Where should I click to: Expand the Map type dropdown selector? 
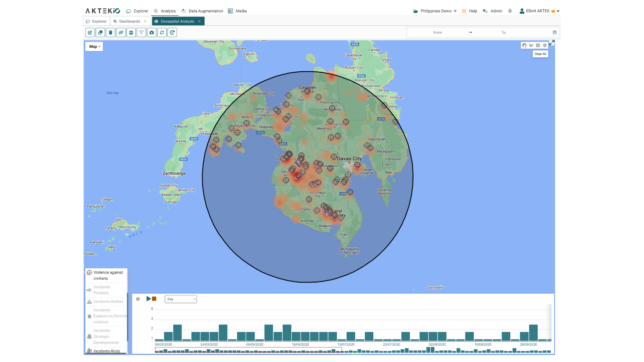click(94, 46)
